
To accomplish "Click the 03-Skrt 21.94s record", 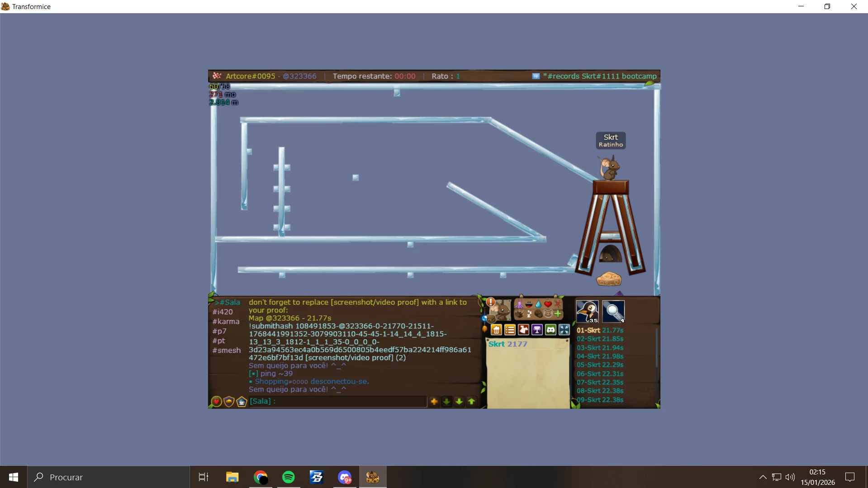I will click(x=600, y=348).
